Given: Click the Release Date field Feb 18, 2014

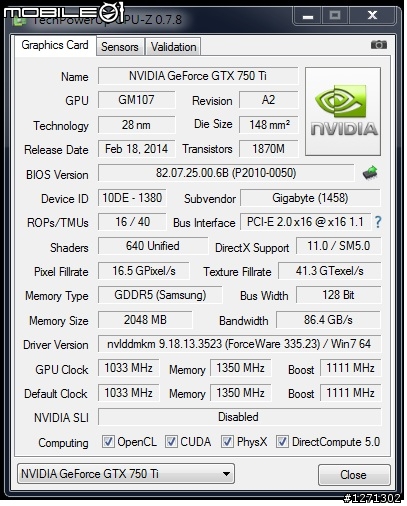Looking at the screenshot, I should [x=136, y=149].
